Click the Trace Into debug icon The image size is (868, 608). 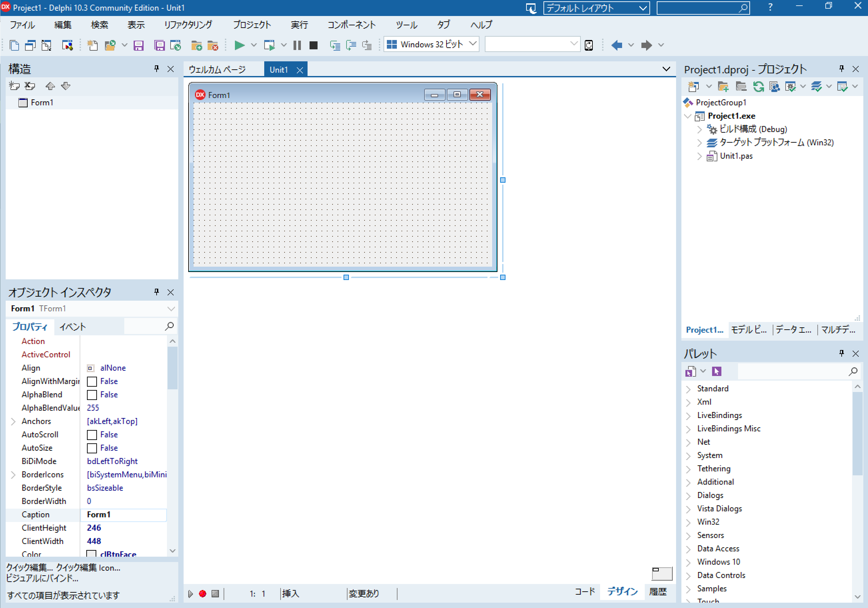pyautogui.click(x=335, y=45)
